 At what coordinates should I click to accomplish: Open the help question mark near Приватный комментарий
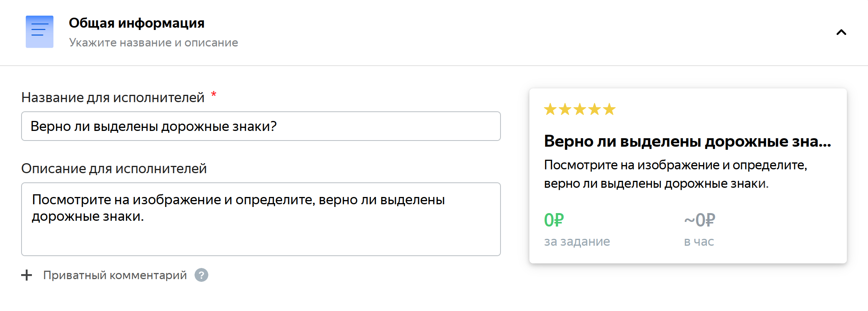(x=201, y=275)
